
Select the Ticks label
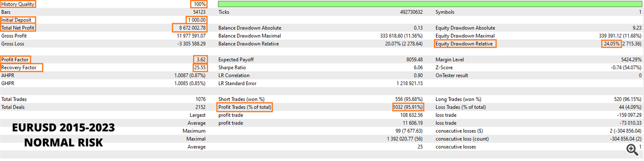point(224,12)
